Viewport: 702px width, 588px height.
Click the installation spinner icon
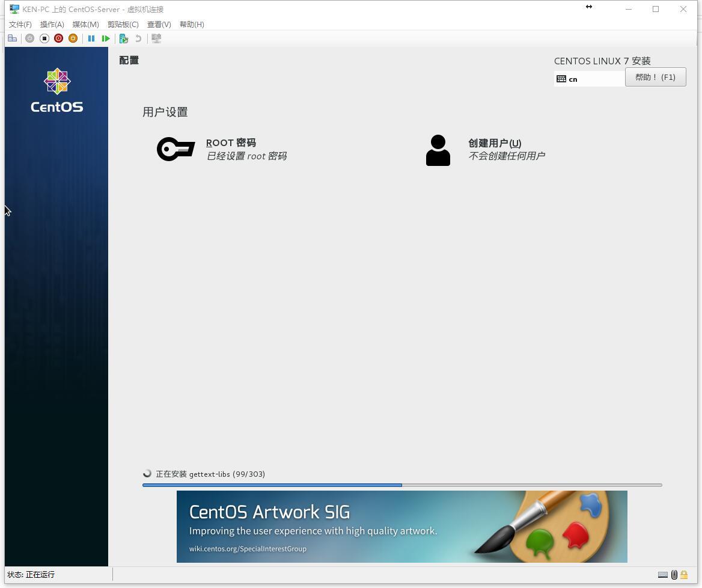coord(147,474)
